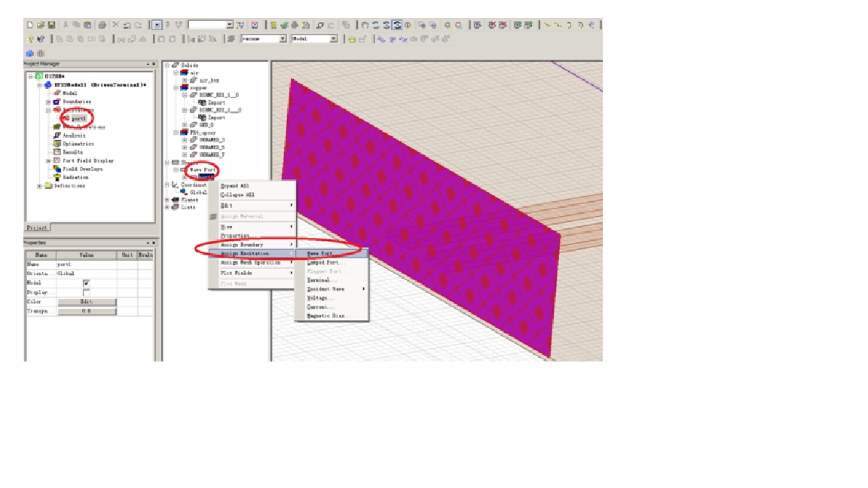Select Current in excitation submenu
The width and height of the screenshot is (868, 488).
[331, 307]
